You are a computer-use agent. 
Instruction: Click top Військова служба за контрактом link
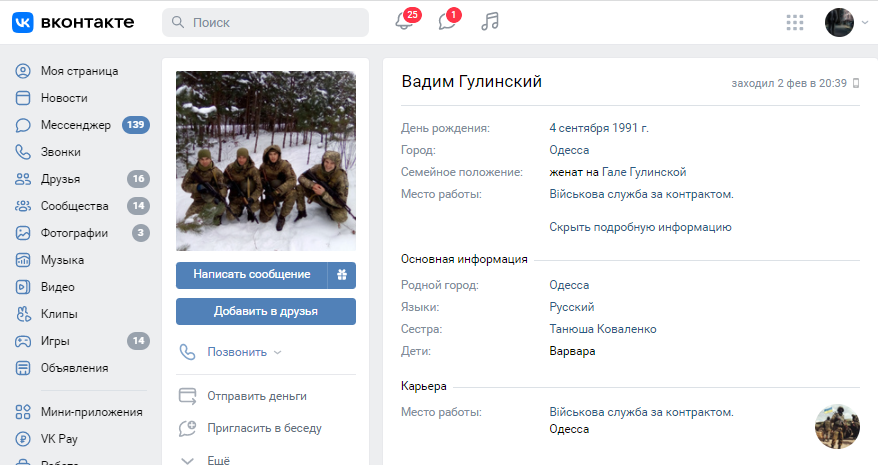click(641, 194)
